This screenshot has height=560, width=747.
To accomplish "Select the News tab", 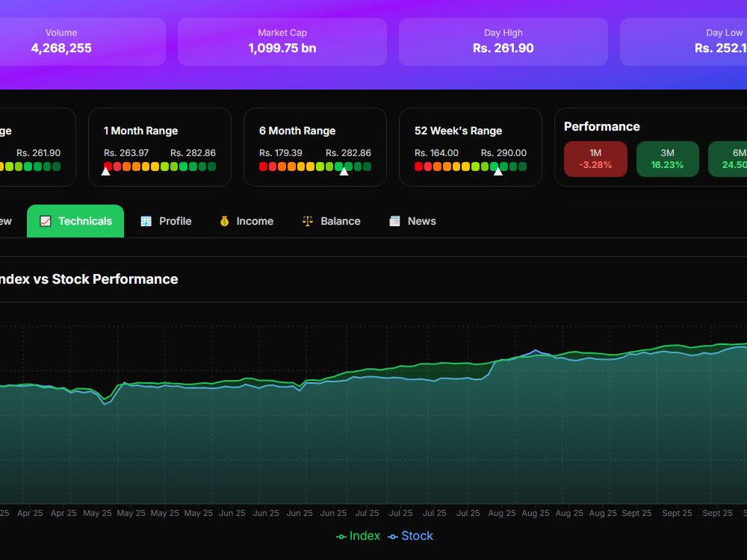I will tap(412, 221).
